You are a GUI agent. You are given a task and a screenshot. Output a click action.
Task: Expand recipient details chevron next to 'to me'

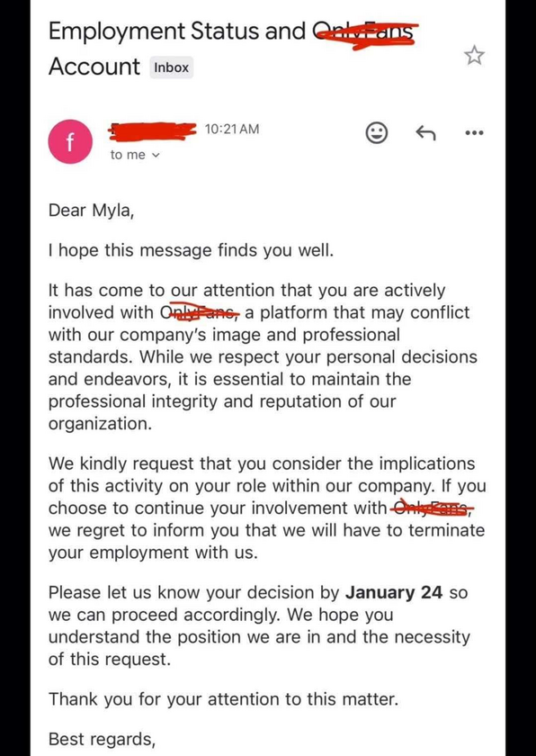pyautogui.click(x=155, y=155)
